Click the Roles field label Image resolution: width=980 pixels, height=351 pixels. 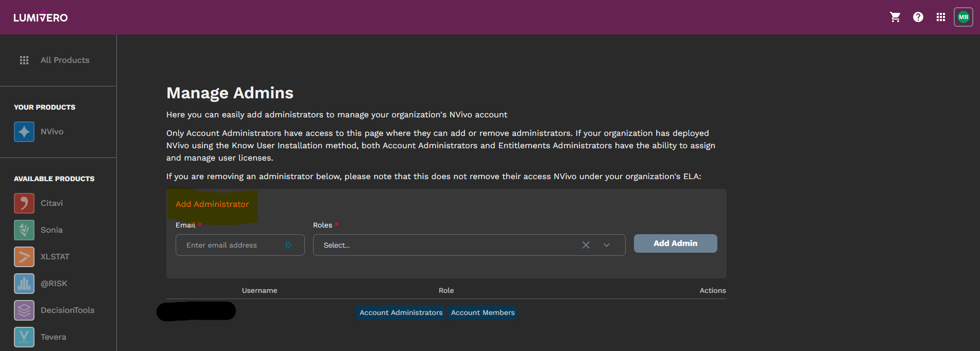click(x=322, y=225)
